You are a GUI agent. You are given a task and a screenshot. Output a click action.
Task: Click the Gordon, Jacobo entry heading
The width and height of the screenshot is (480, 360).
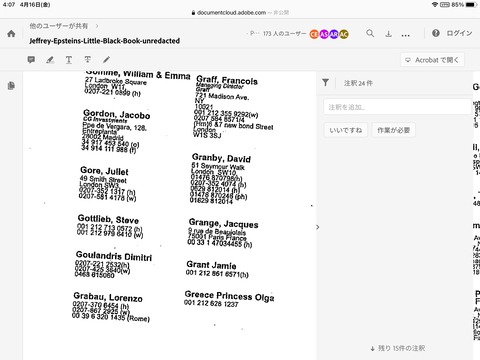coord(117,114)
